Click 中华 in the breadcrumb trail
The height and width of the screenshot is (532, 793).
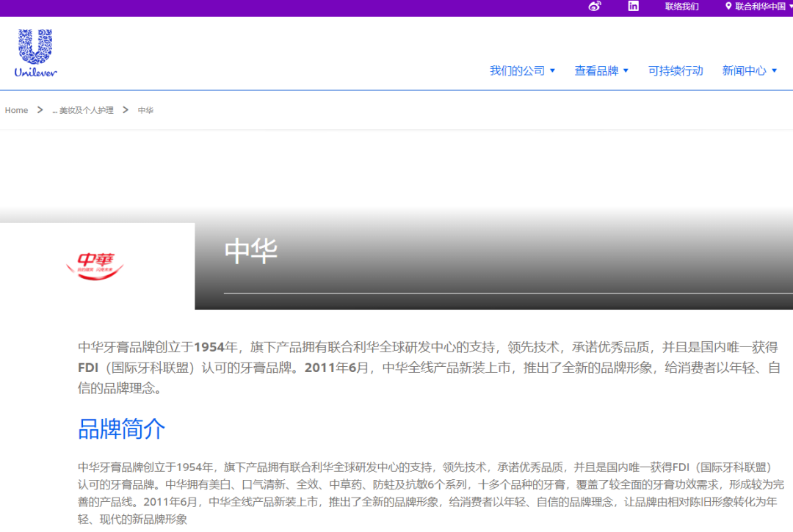145,109
